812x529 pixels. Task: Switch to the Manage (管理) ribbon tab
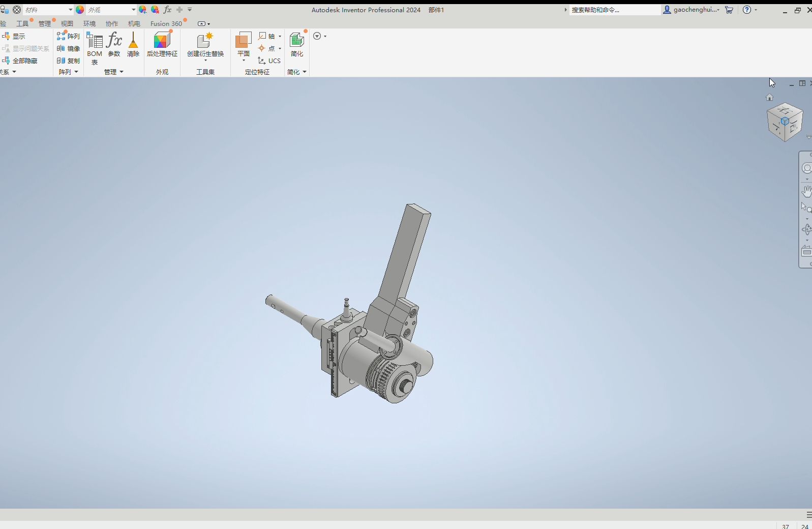coord(45,23)
